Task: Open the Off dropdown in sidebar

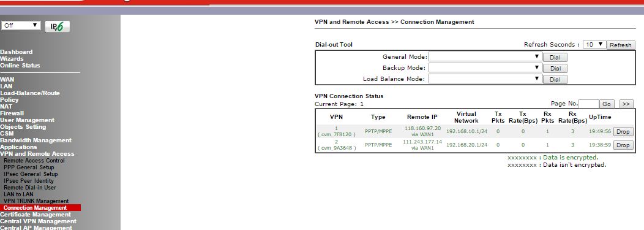Action: (x=21, y=26)
